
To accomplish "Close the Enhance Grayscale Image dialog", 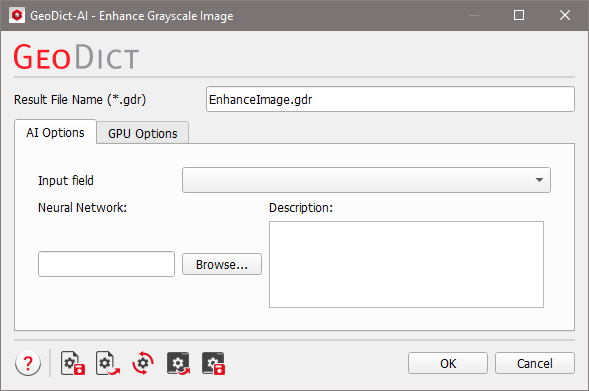I will coord(565,15).
